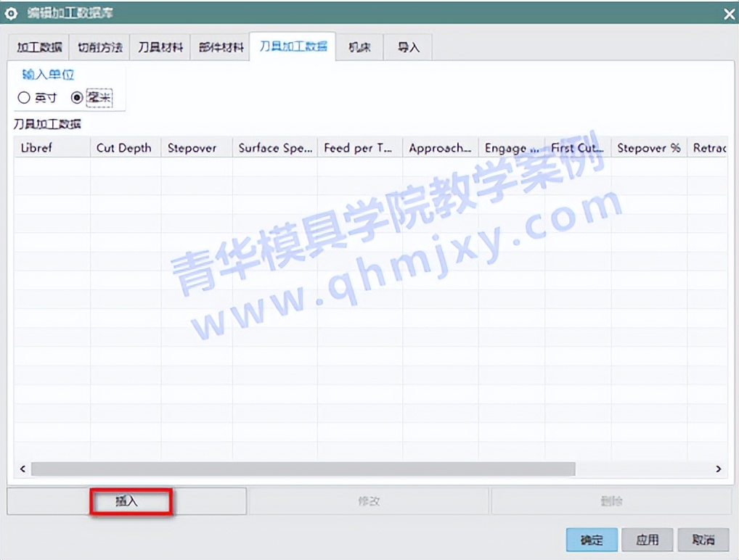Click the Engage column header

tap(512, 148)
